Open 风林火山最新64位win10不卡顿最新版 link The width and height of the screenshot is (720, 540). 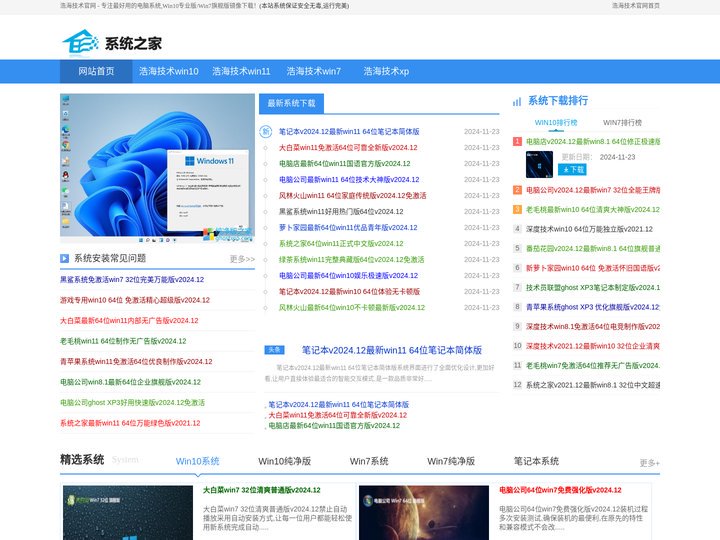(x=352, y=308)
